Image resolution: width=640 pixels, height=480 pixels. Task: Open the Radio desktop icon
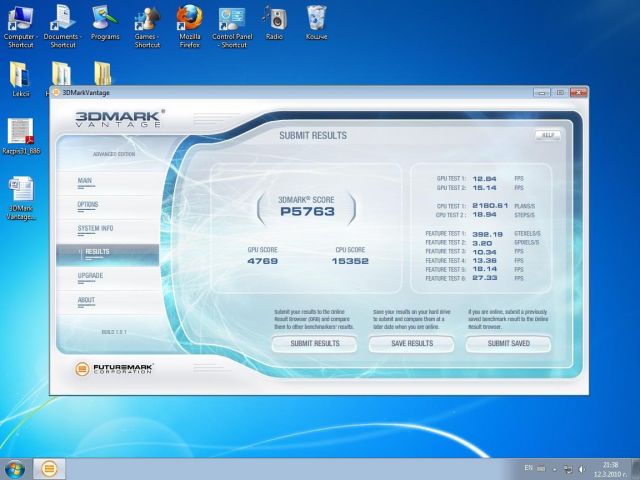(274, 23)
